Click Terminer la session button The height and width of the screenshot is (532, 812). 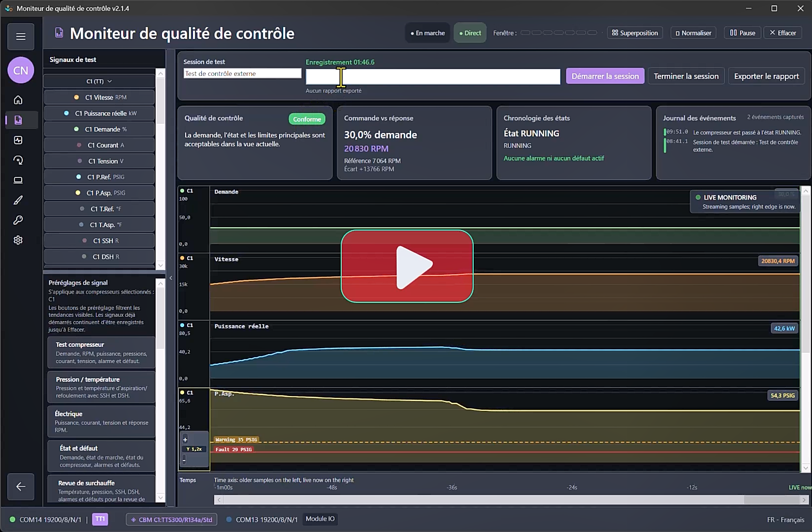686,76
